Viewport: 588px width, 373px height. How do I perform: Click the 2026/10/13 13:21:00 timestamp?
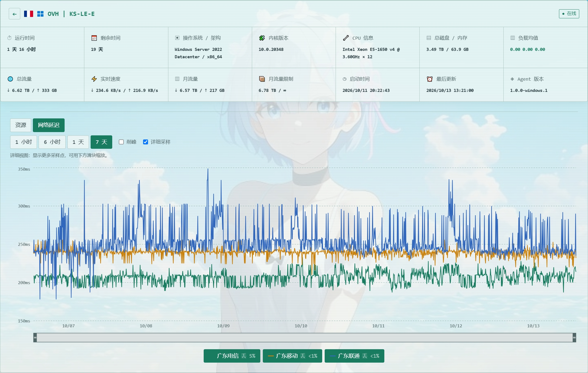(x=450, y=91)
